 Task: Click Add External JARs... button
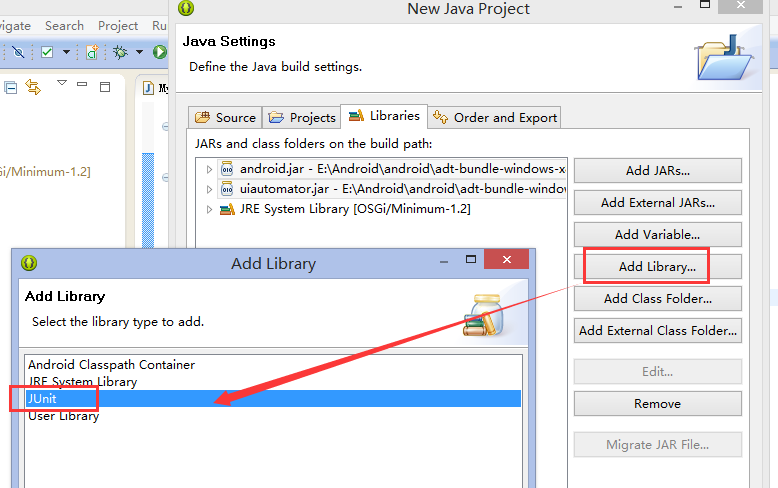point(657,202)
